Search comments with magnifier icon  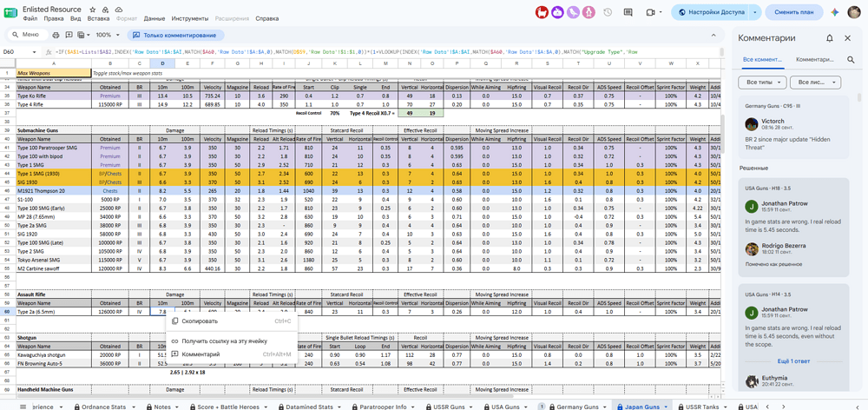851,59
